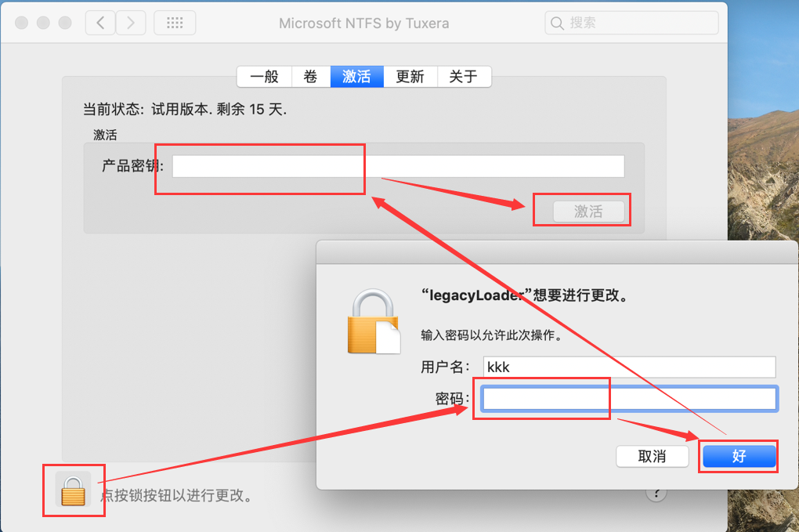Focus the 密码 password field
Screen dimensions: 799x532
pyautogui.click(x=629, y=399)
